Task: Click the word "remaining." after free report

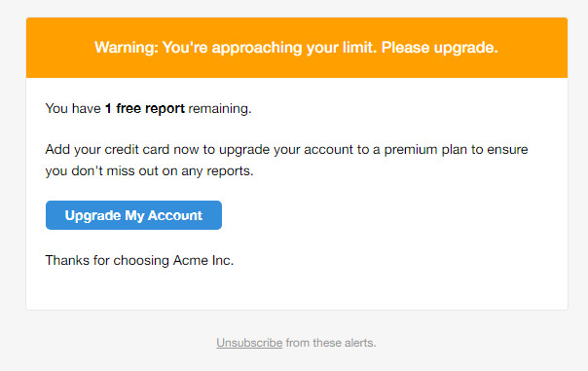Action: click(220, 108)
